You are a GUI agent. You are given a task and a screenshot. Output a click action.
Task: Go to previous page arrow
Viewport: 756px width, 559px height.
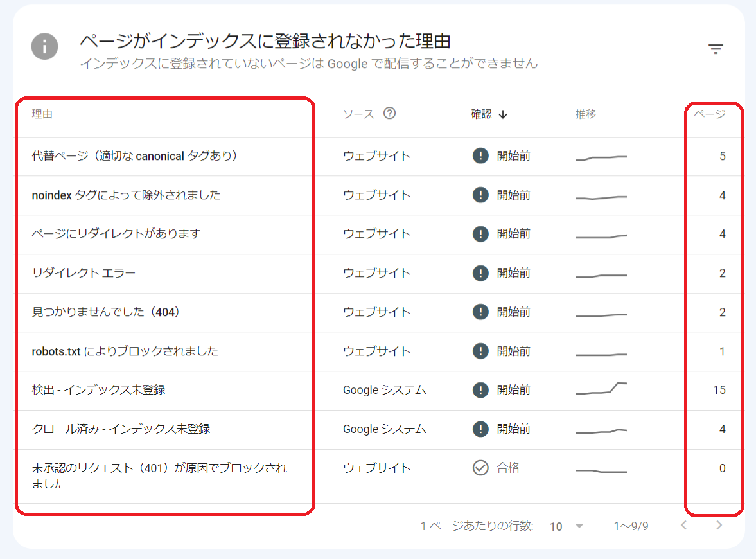(x=683, y=525)
